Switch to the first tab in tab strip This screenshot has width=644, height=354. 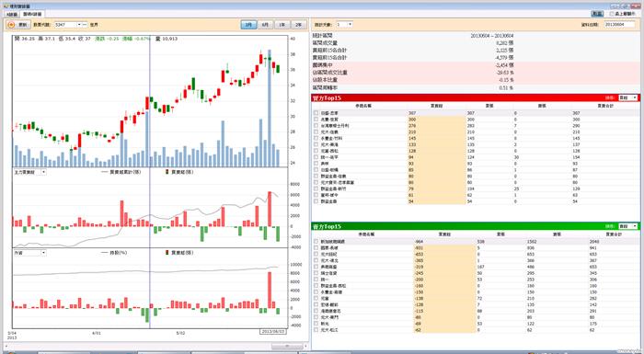point(11,15)
